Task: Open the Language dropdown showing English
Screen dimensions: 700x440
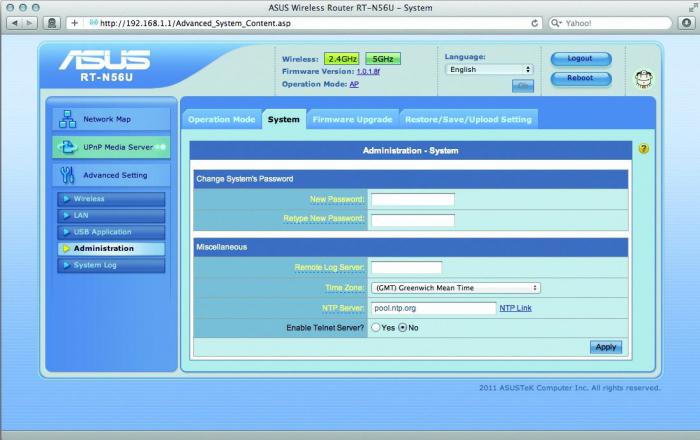Action: [x=489, y=70]
